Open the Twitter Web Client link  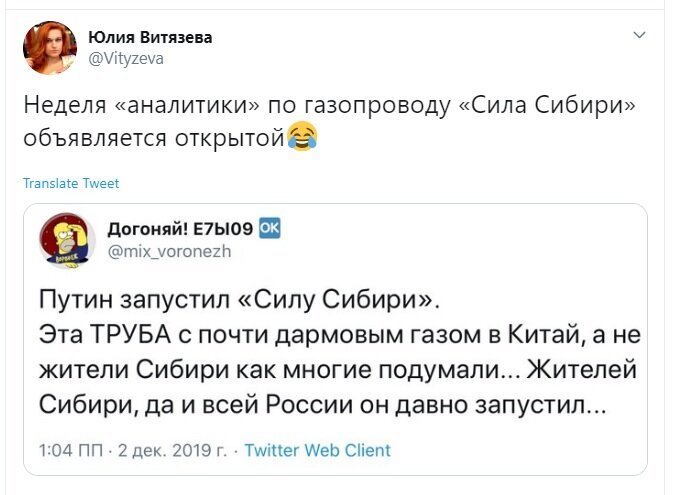(318, 450)
